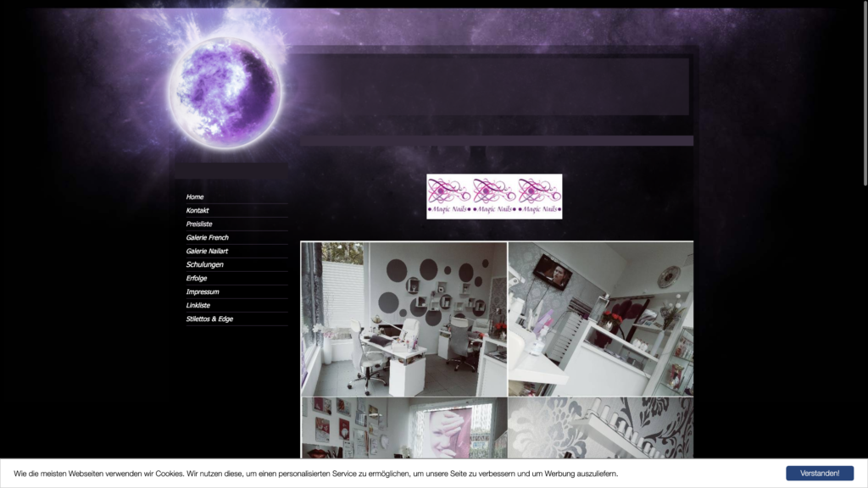Visit the Linkliste page
The height and width of the screenshot is (488, 868).
(x=198, y=306)
